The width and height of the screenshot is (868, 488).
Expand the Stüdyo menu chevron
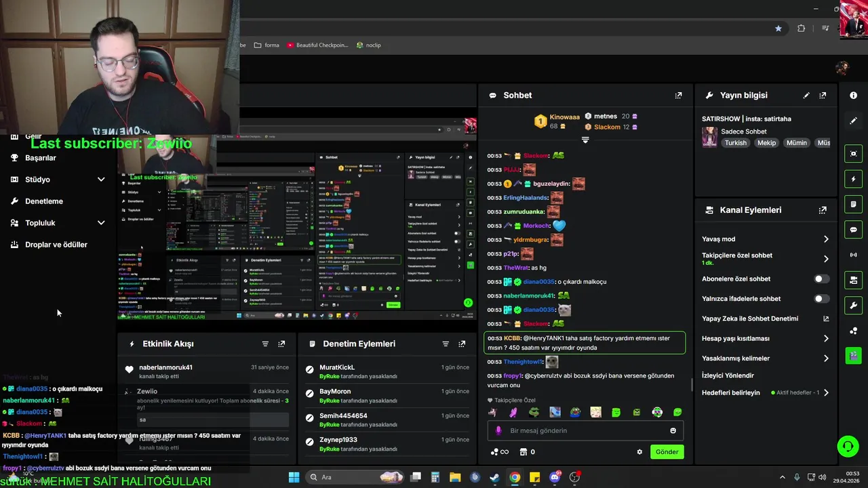[x=101, y=180]
